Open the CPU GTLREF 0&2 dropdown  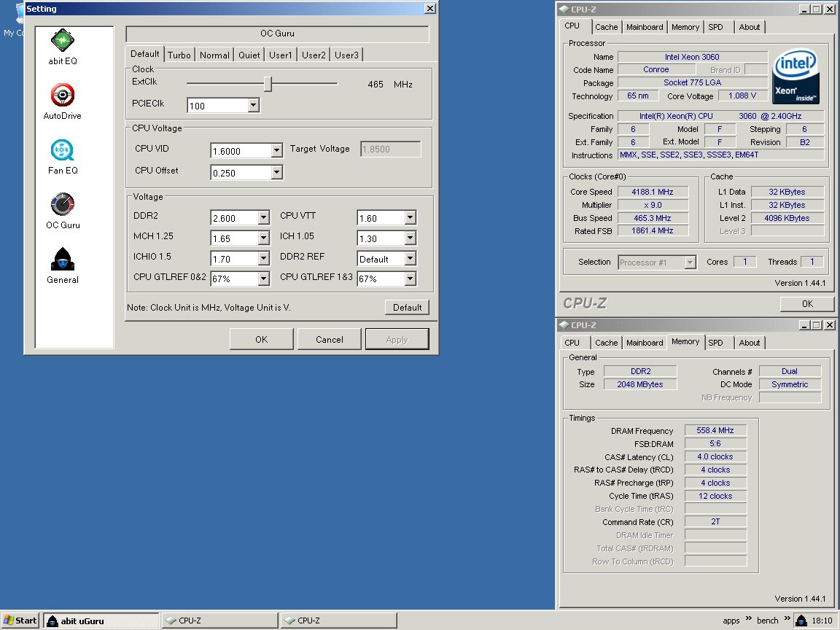coord(263,279)
